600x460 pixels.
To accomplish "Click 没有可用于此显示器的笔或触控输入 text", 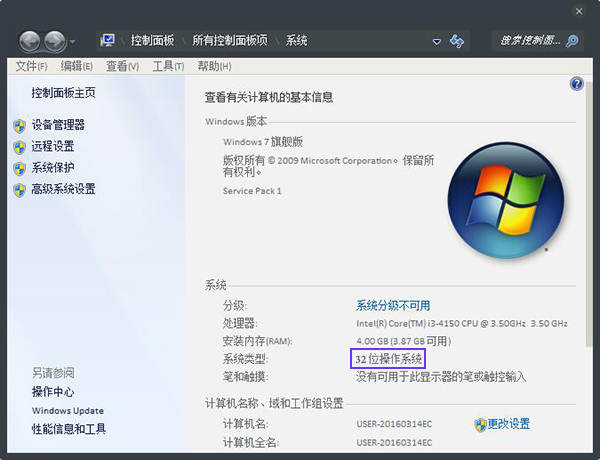I will [441, 377].
